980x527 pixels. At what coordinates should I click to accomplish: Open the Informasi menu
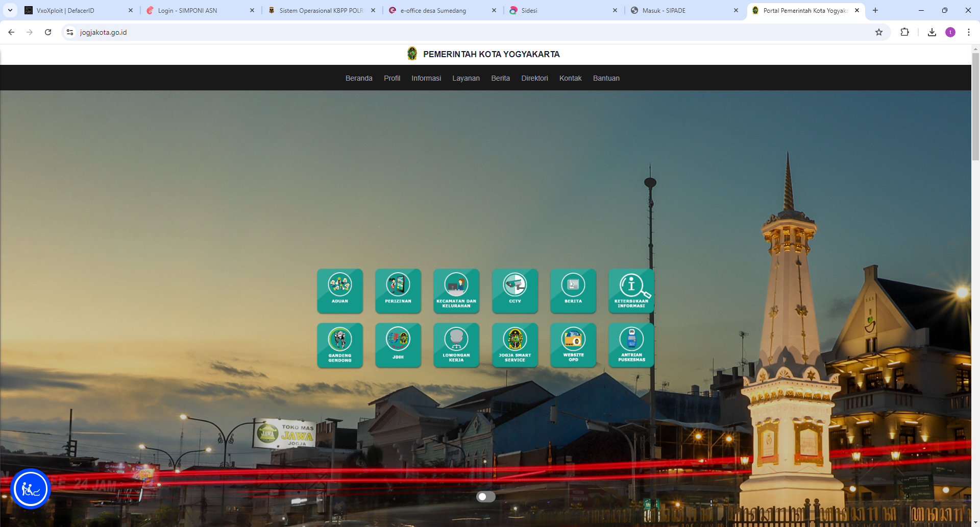click(426, 78)
